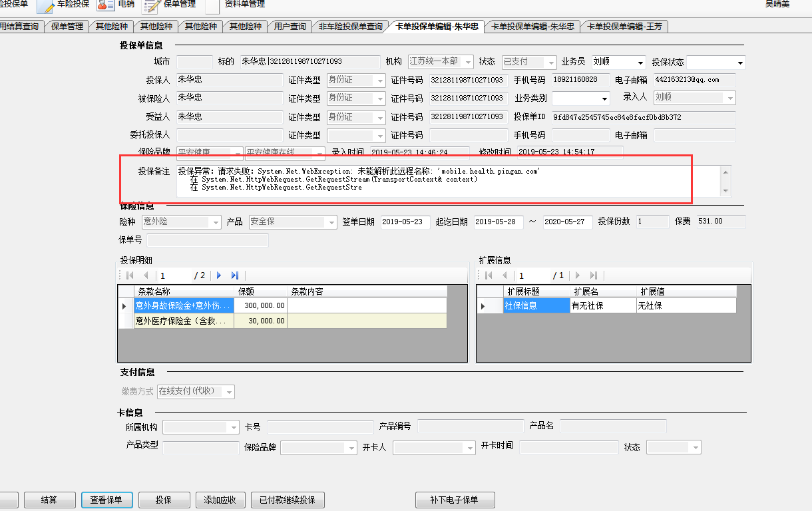Select the first row header in 投保明细 grid
Image resolution: width=812 pixels, height=511 pixels.
point(125,306)
